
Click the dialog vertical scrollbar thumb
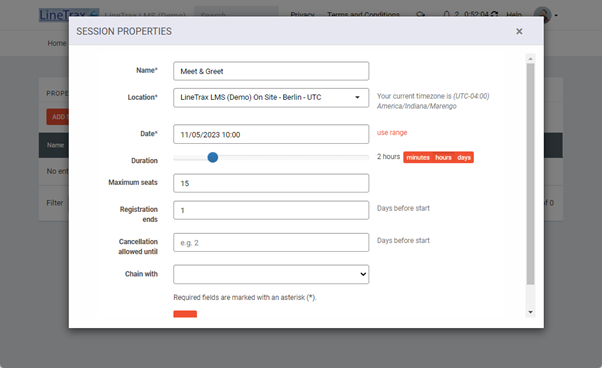(x=530, y=174)
